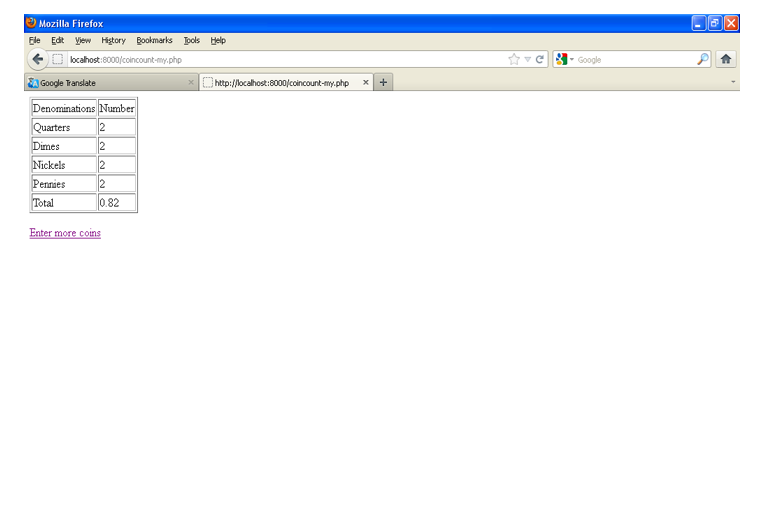Click the Back navigation arrow

coord(37,60)
